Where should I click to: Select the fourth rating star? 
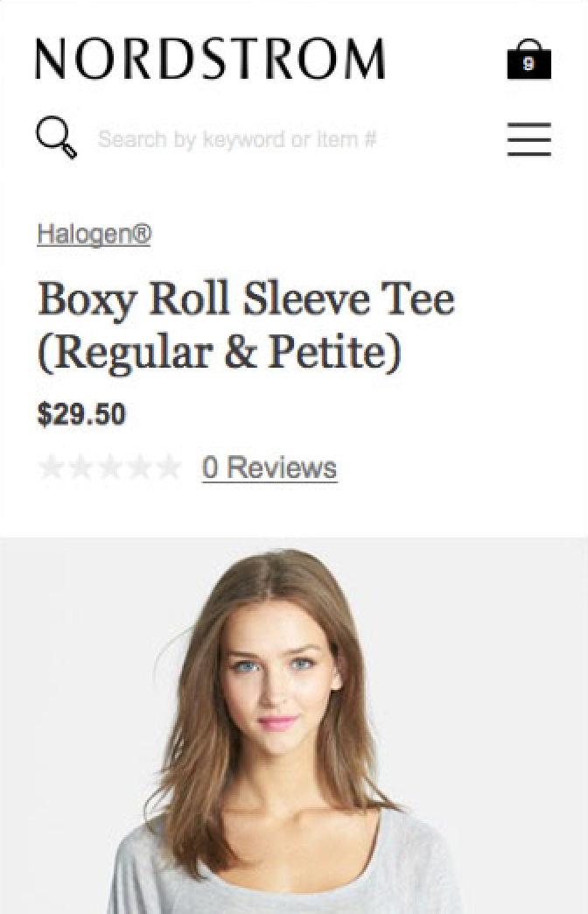click(x=139, y=468)
